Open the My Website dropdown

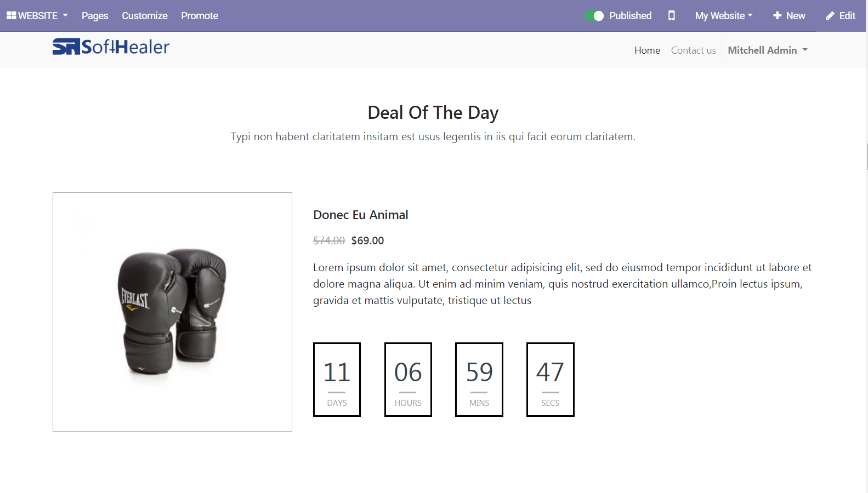click(x=723, y=16)
